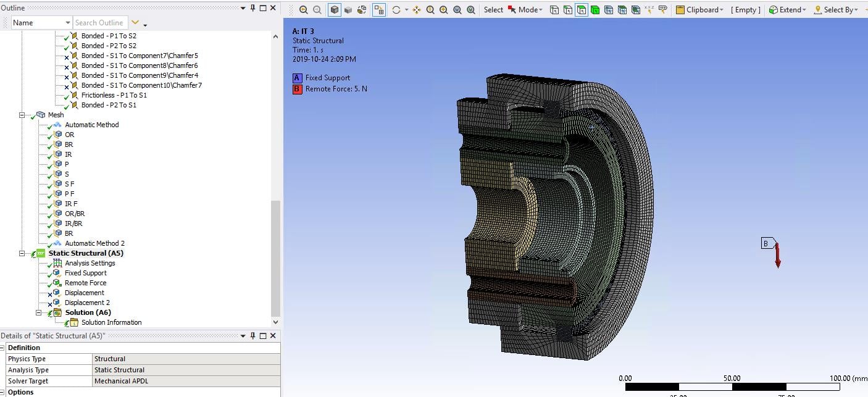This screenshot has width=868, height=397.
Task: Open the Name filter dropdown
Action: (x=68, y=23)
